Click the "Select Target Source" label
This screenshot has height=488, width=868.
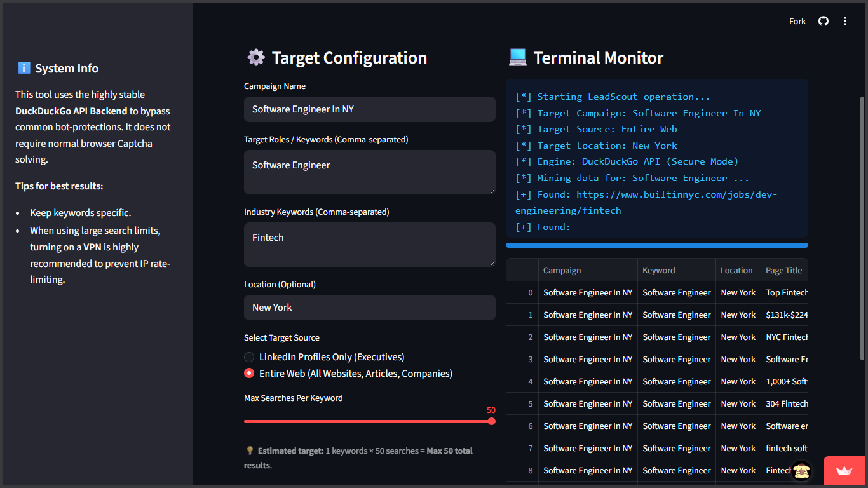pyautogui.click(x=281, y=338)
